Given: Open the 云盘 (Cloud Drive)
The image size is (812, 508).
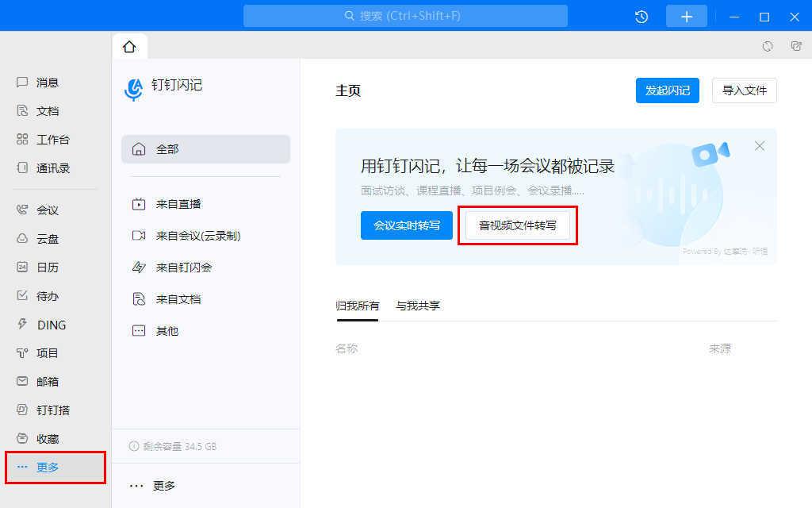Looking at the screenshot, I should (x=45, y=238).
